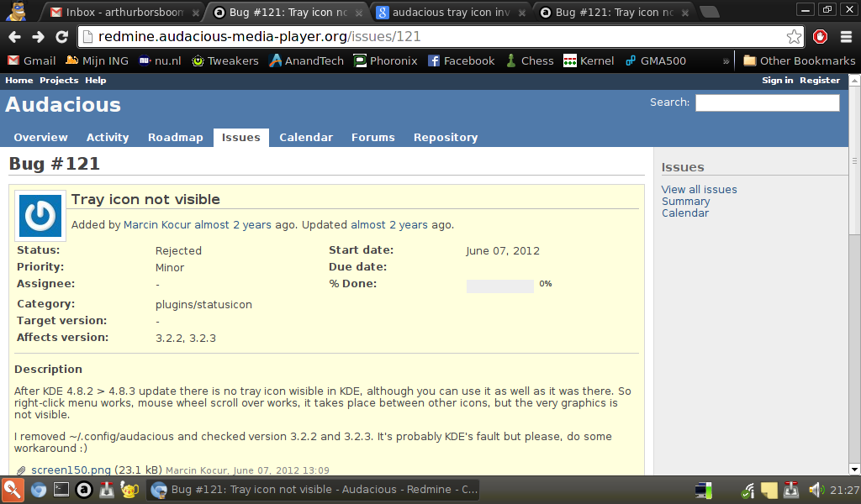Image resolution: width=861 pixels, height=504 pixels.
Task: Close the audacious tray icon search tab
Action: [521, 13]
